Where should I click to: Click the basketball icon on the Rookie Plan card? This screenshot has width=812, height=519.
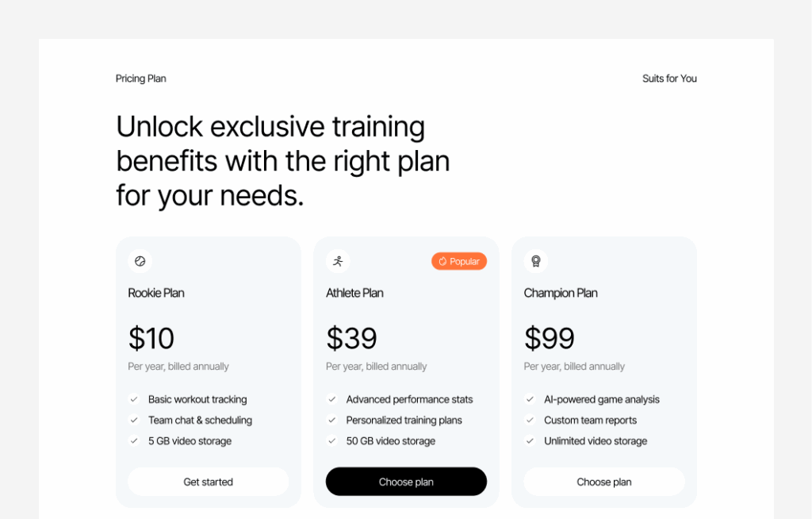pyautogui.click(x=140, y=260)
